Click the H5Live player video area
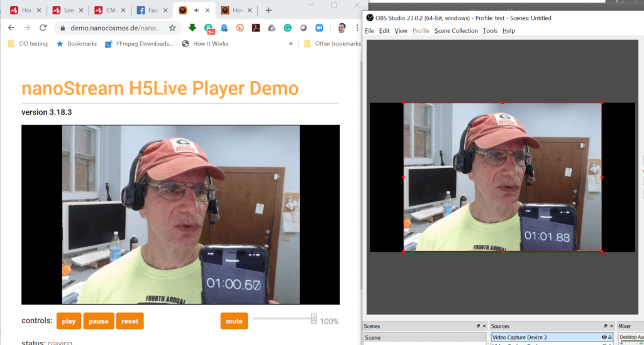The image size is (644, 345). point(180,215)
